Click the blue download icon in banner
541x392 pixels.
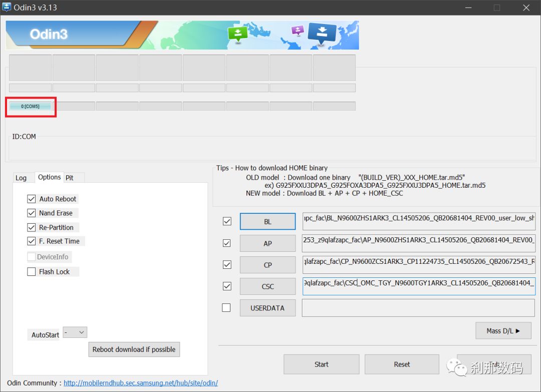click(322, 33)
